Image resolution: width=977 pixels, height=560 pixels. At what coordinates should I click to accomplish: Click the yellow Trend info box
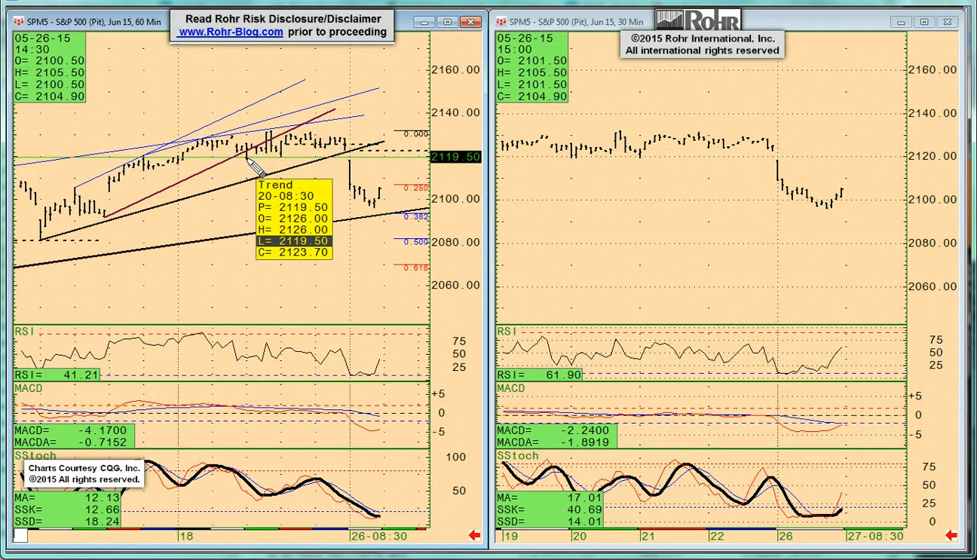point(294,219)
